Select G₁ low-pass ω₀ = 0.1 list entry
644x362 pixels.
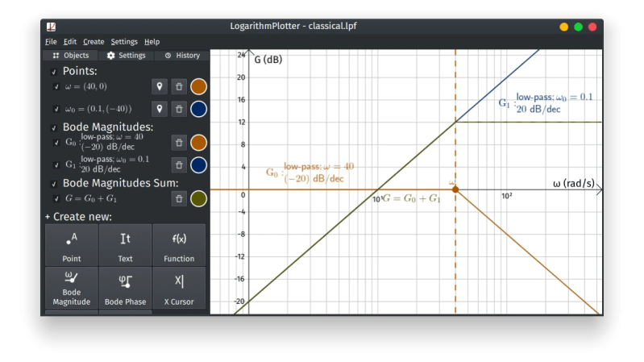point(106,164)
